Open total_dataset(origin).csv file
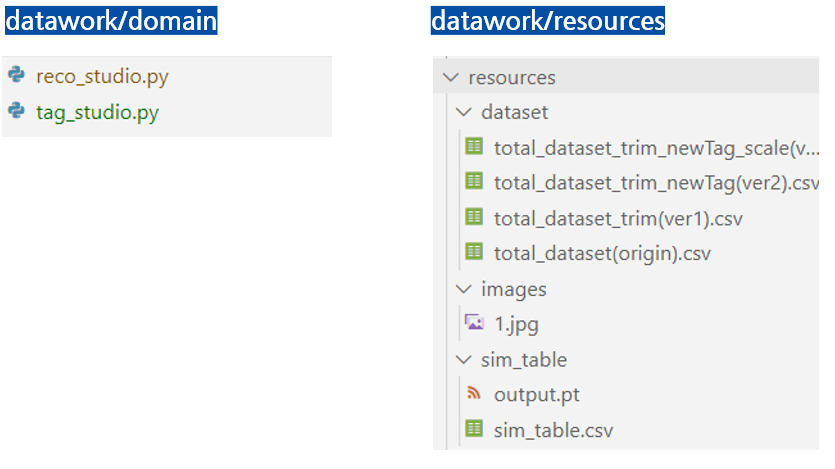This screenshot has height=469, width=835. pos(602,253)
